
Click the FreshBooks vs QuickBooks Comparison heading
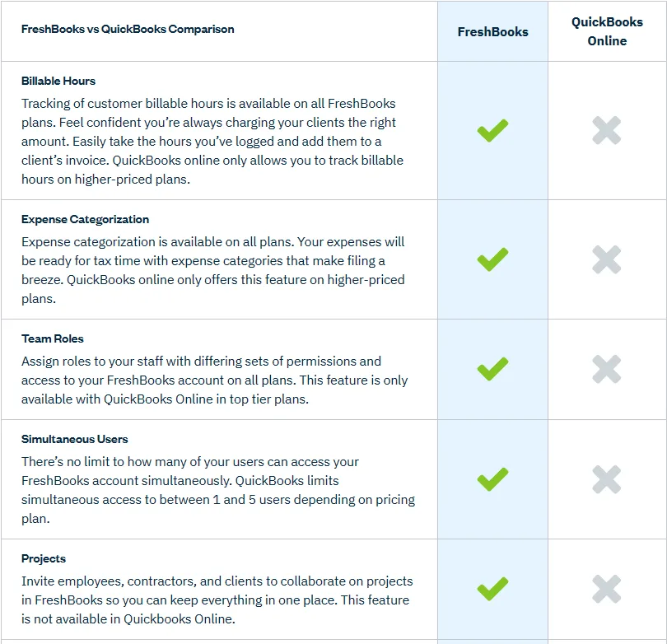click(x=128, y=30)
